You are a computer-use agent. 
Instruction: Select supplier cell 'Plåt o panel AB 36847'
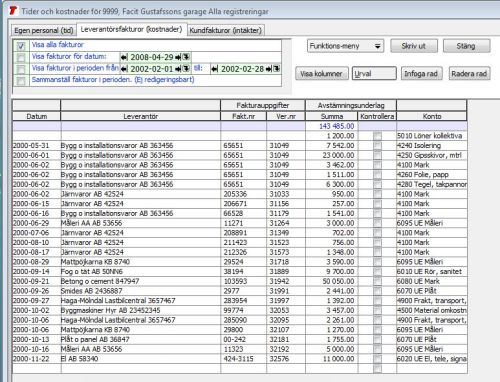tap(140, 340)
